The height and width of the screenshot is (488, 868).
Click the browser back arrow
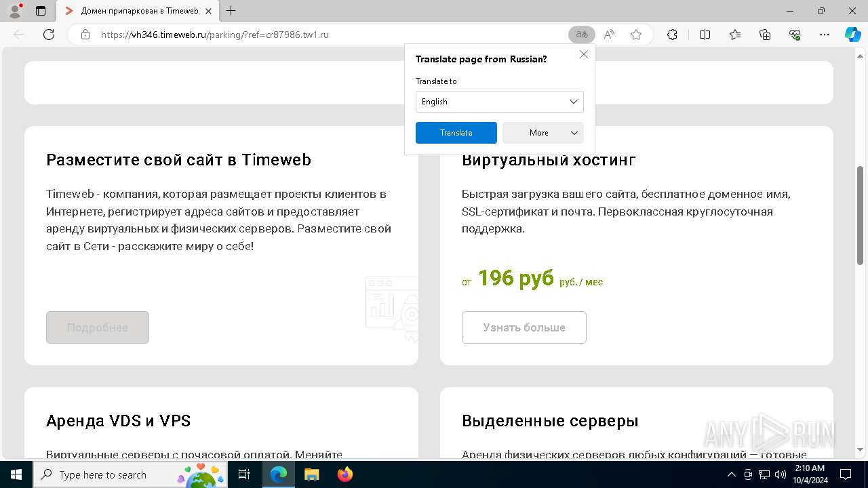click(19, 35)
